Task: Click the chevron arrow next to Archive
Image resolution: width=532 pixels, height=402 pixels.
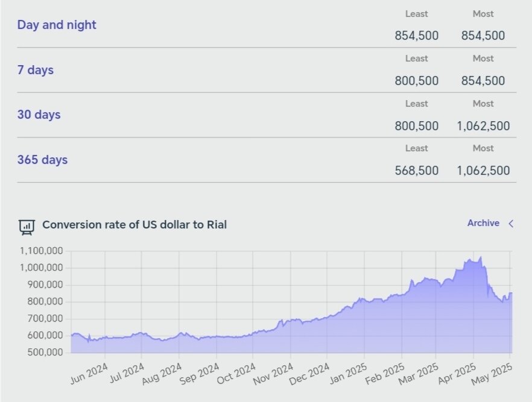Action: click(x=511, y=224)
